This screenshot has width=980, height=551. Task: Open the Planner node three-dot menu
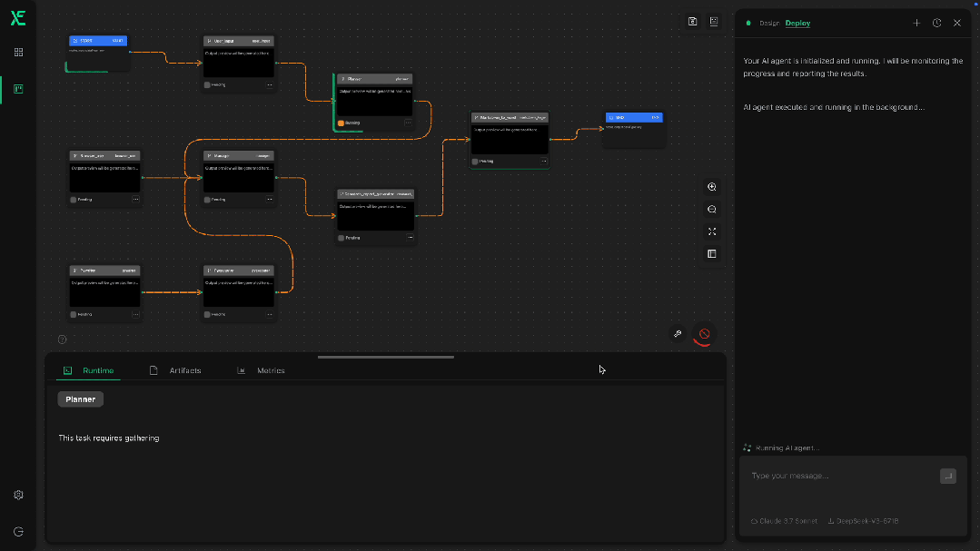[408, 123]
